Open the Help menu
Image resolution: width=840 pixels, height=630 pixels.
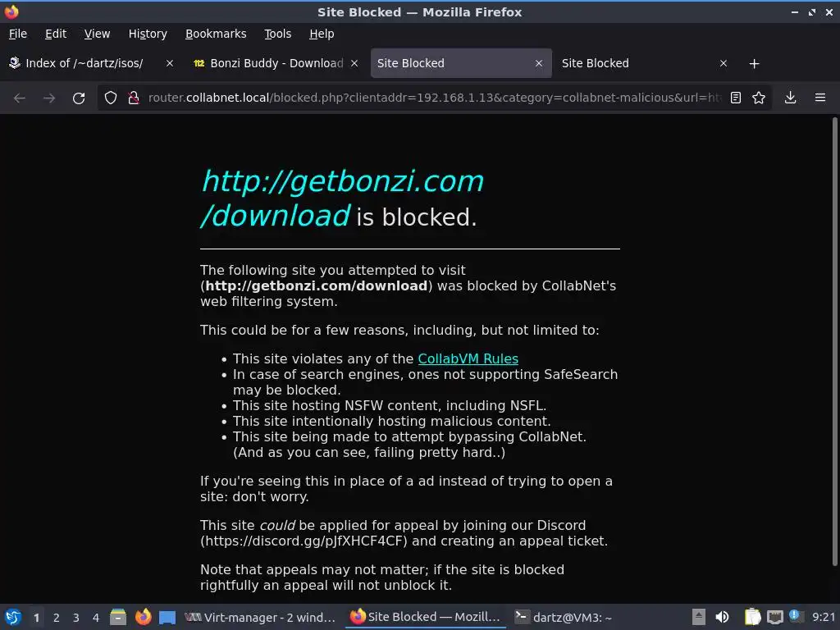[x=322, y=34]
